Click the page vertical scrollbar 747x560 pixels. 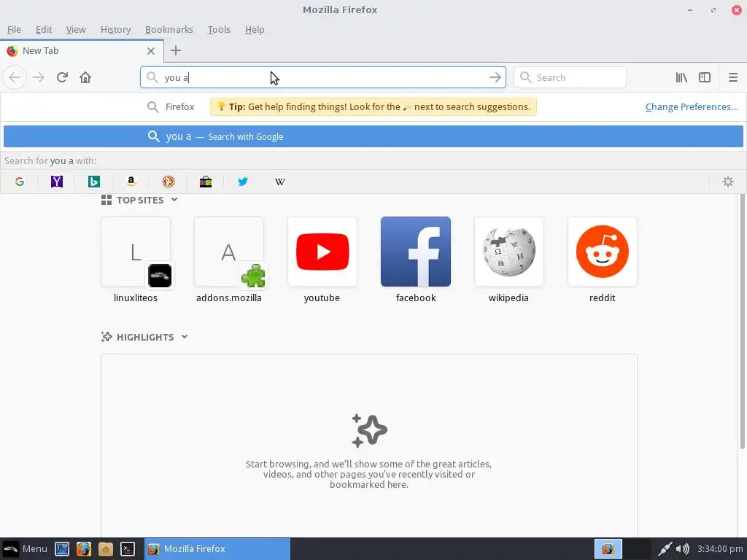tap(742, 322)
